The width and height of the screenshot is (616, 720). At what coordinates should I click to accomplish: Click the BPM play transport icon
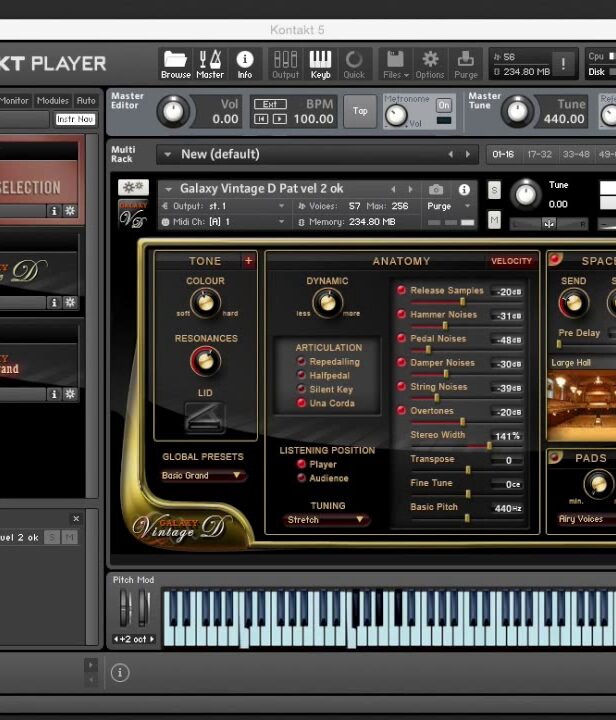[x=280, y=119]
